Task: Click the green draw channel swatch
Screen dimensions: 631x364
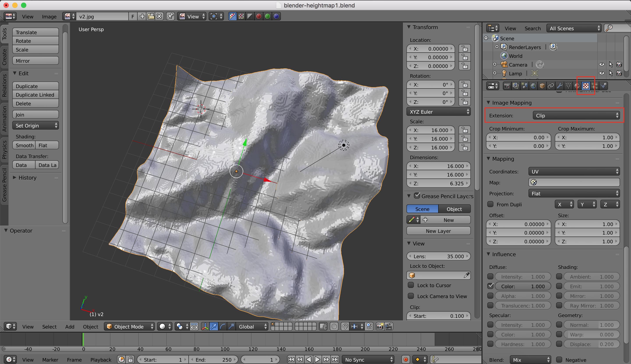Action: point(412,220)
